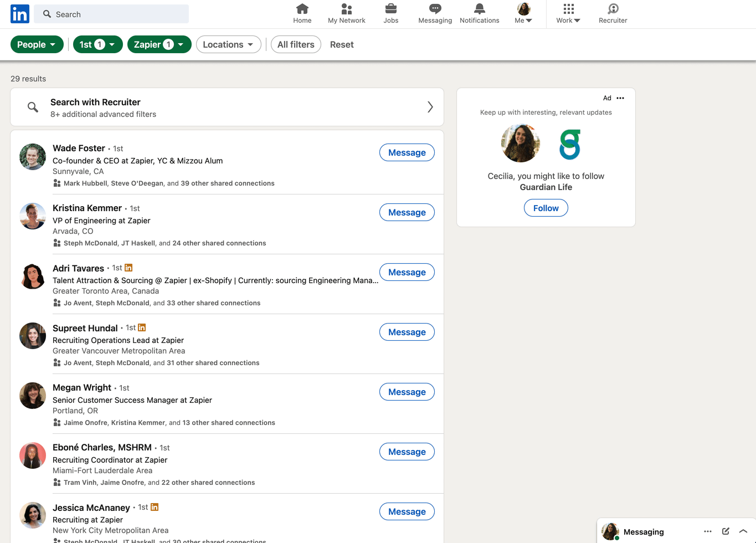Open the Me profile menu

pos(523,13)
